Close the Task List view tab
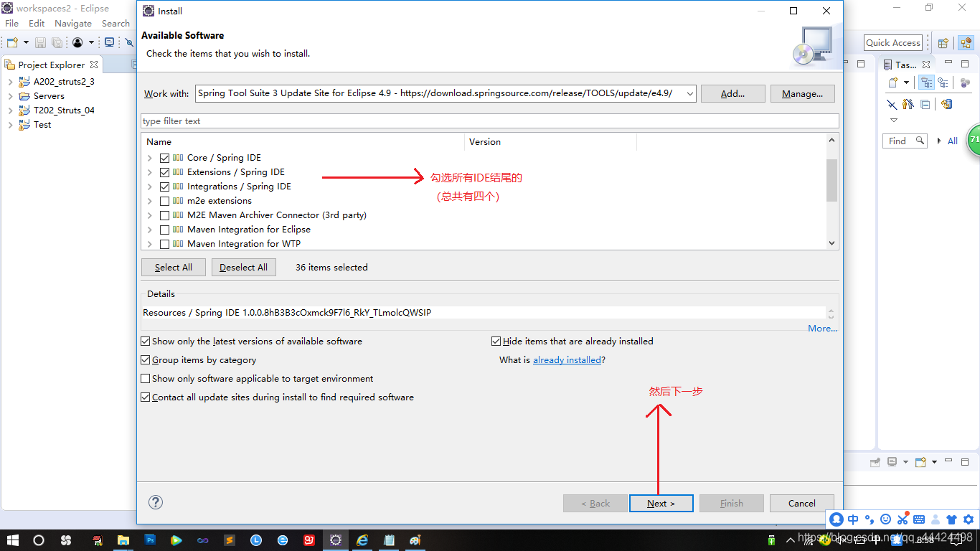Screen dimensions: 980x551 [x=926, y=65]
